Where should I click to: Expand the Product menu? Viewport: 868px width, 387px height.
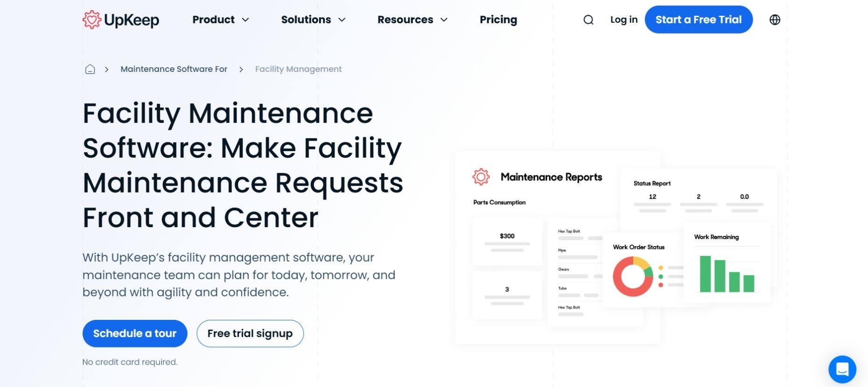click(x=221, y=20)
